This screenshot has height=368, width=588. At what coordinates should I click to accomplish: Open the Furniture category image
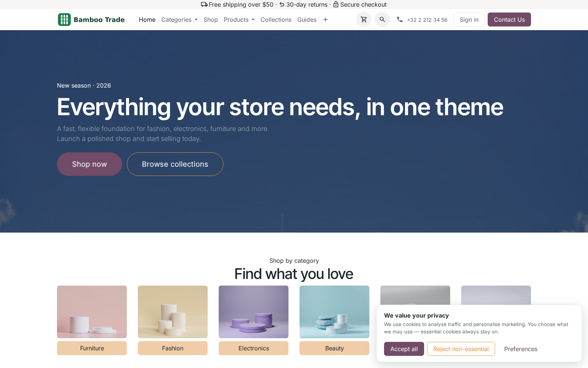coord(92,312)
